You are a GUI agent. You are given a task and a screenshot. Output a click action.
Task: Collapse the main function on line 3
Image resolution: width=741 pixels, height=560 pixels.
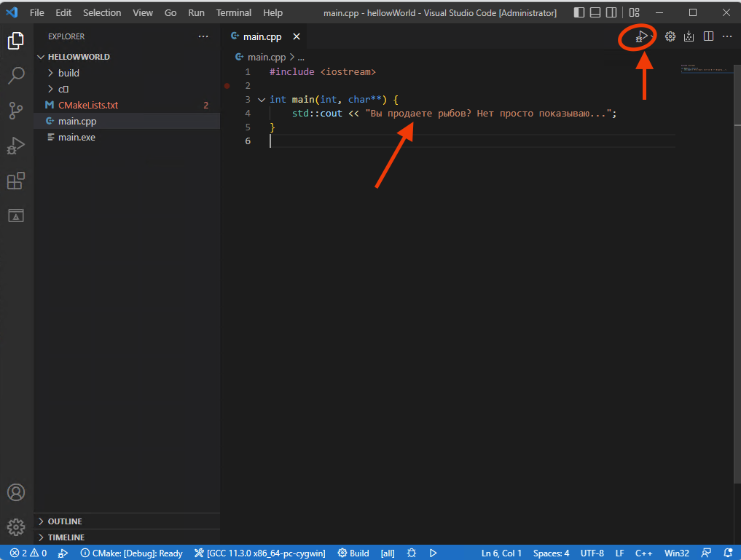pos(261,99)
